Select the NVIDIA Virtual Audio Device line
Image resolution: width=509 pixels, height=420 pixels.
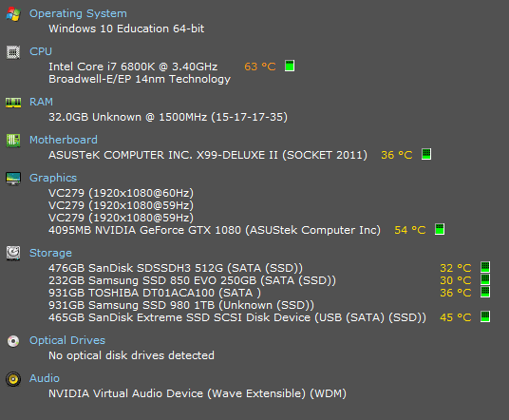point(198,393)
